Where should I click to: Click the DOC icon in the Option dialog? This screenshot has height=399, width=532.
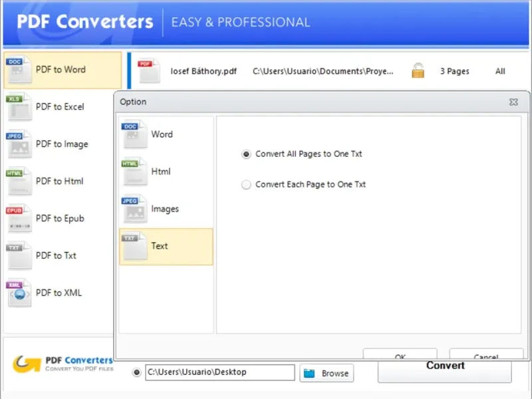[134, 134]
